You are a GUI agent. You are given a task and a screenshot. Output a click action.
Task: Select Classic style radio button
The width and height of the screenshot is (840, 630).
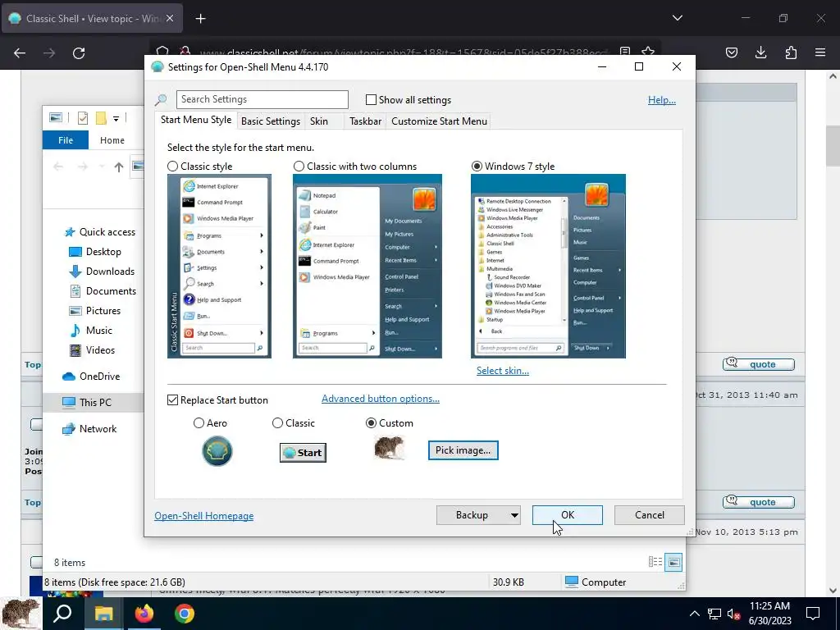click(x=172, y=166)
